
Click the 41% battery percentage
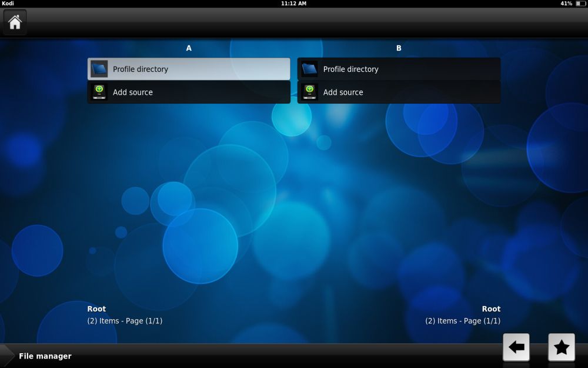(566, 4)
